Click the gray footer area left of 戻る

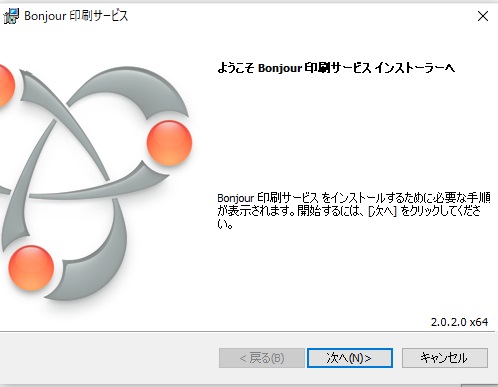(108, 358)
